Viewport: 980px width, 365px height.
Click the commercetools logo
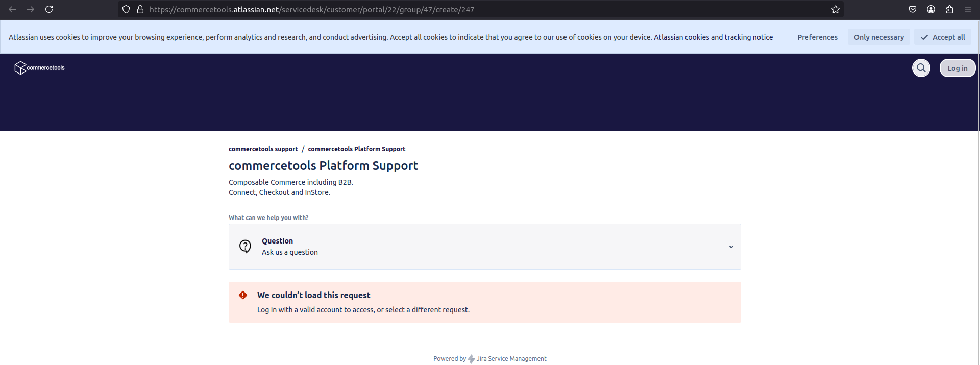click(40, 68)
